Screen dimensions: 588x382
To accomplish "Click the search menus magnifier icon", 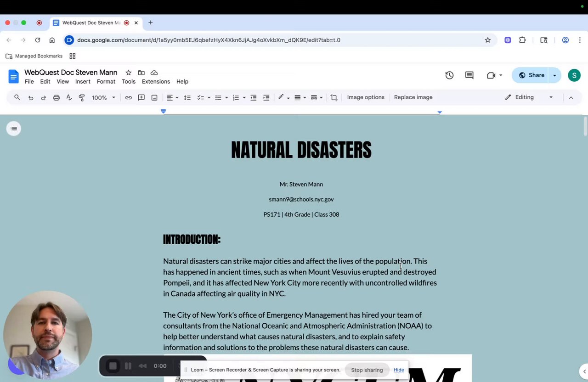I will [17, 97].
